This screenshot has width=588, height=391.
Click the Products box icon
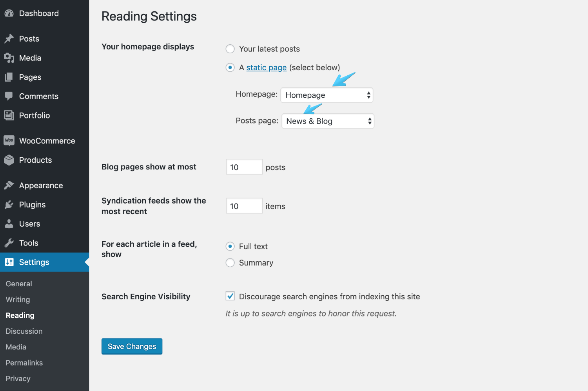coord(9,160)
